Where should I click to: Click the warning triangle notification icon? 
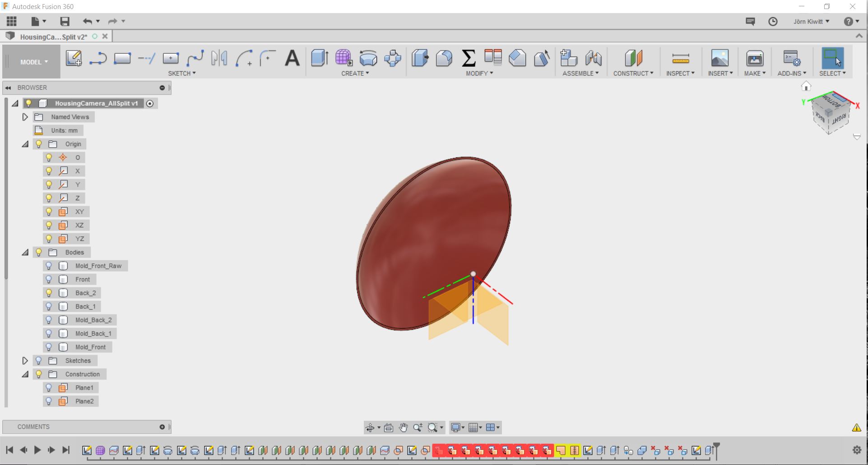(856, 428)
